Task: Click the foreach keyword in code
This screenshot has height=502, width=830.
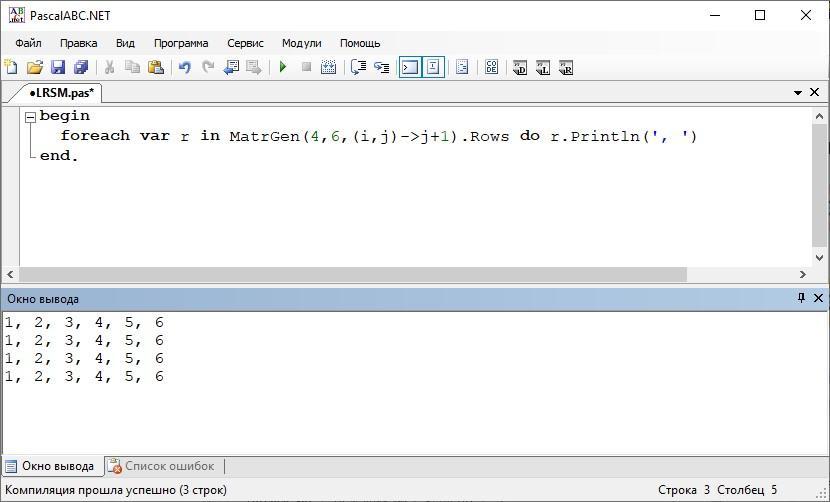Action: [95, 136]
